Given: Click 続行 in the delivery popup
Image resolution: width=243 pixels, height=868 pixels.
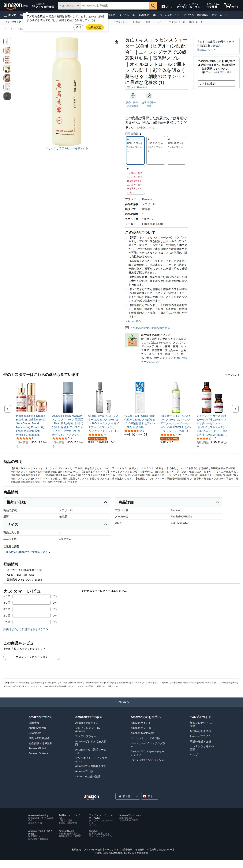Looking at the screenshot, I should pyautogui.click(x=78, y=27).
